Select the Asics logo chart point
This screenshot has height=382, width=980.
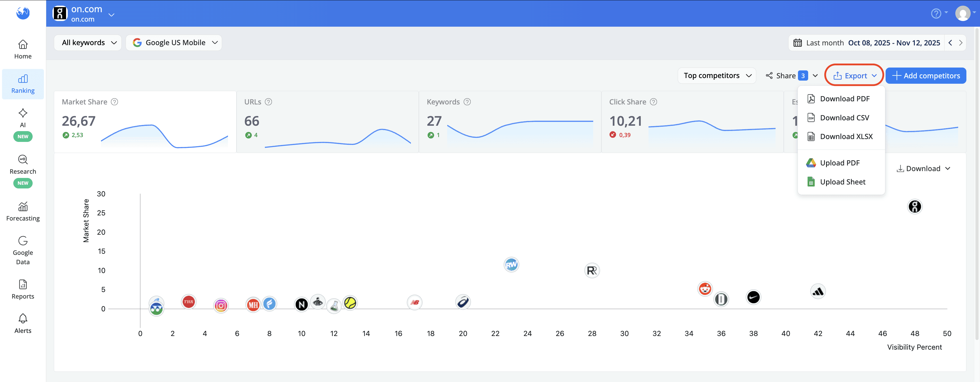tap(462, 302)
